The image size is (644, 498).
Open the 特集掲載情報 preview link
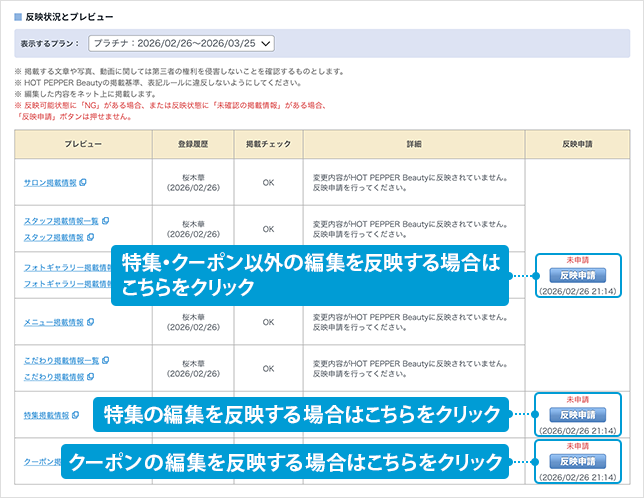(x=47, y=414)
